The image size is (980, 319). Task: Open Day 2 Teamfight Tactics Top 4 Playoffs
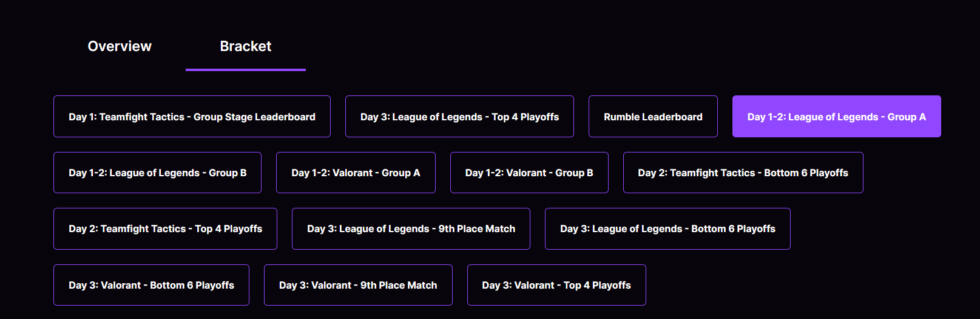coord(165,228)
